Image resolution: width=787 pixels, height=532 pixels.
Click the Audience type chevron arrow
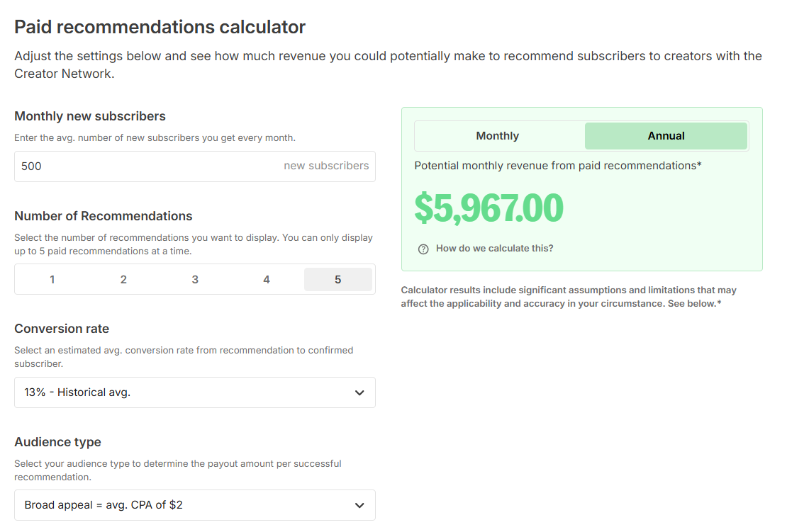coord(359,505)
